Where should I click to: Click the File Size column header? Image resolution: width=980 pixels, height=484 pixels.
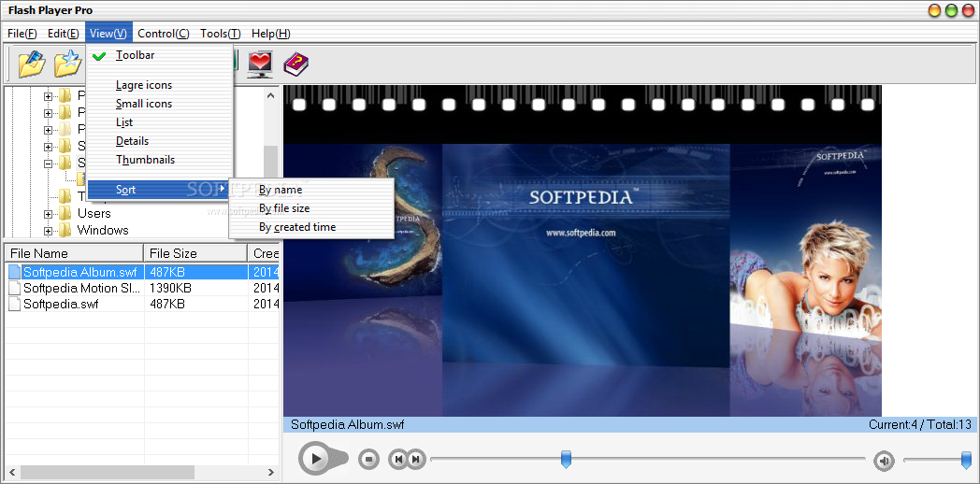195,253
